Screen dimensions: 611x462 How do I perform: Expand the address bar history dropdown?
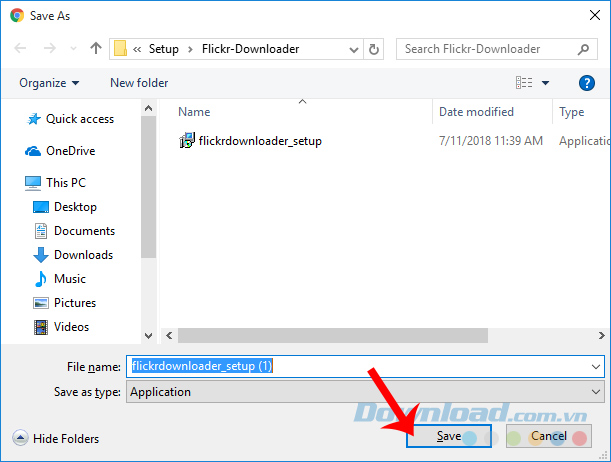point(354,49)
